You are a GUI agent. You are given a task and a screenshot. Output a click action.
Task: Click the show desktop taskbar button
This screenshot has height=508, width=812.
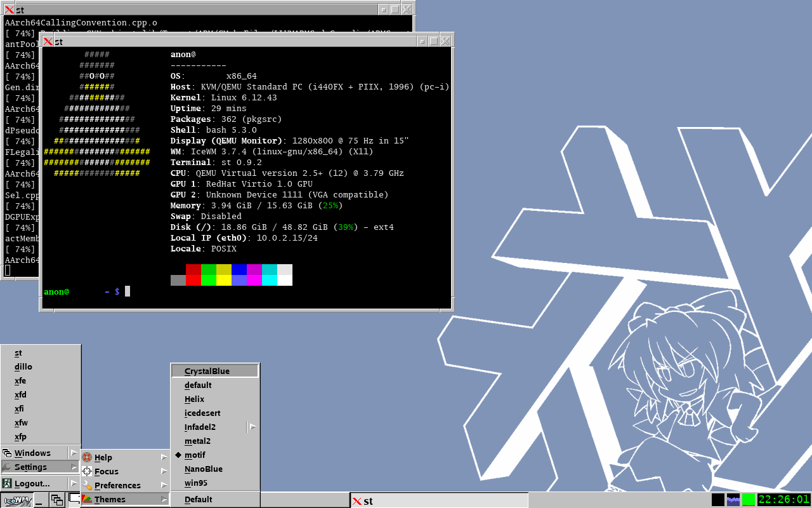(x=41, y=500)
